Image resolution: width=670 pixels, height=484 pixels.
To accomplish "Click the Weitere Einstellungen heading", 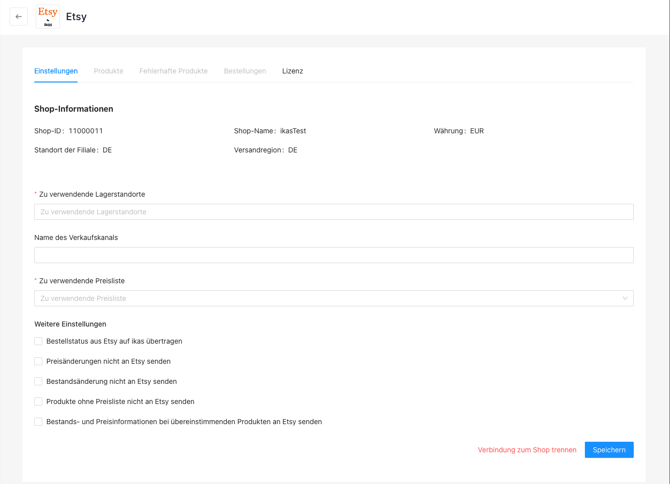I will 70,324.
